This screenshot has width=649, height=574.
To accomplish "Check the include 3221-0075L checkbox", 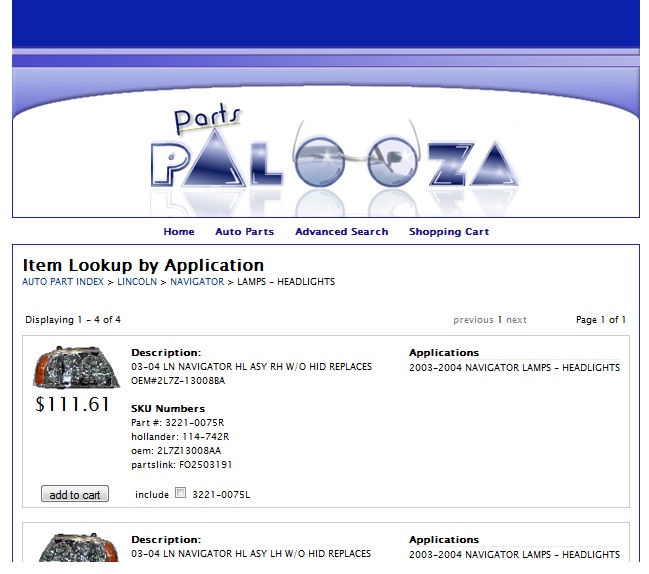I will click(180, 493).
